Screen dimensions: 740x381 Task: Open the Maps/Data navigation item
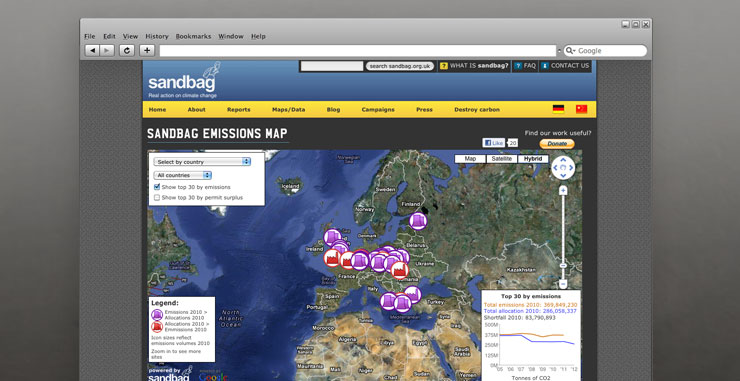[x=288, y=110]
